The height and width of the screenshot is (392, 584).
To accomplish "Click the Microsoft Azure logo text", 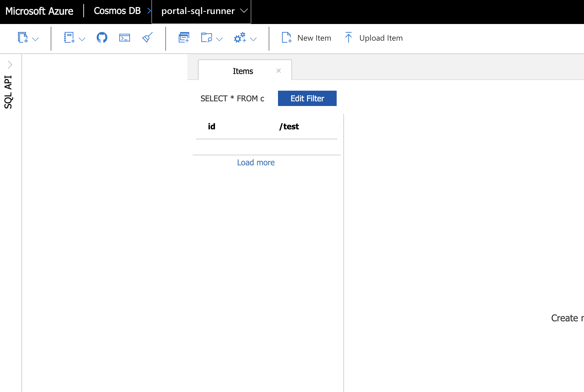I will (39, 11).
